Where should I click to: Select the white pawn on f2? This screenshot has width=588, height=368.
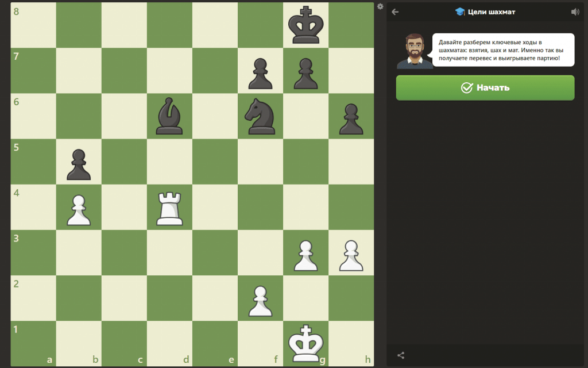(260, 298)
